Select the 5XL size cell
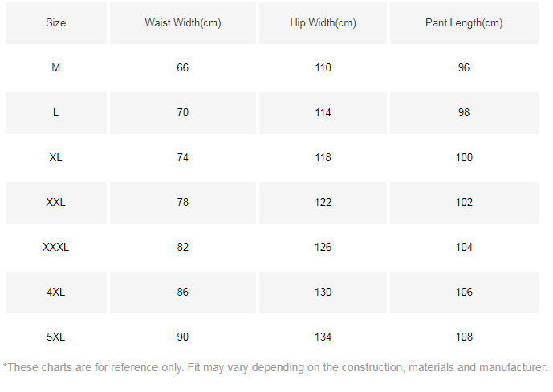 coord(56,337)
